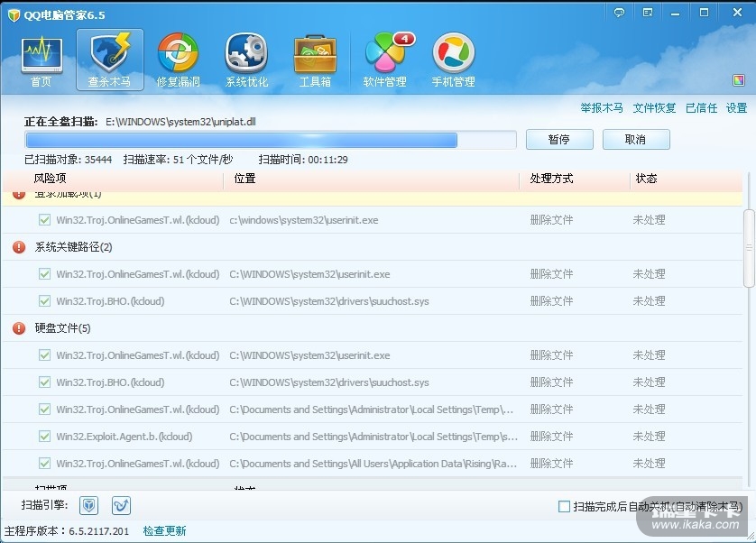Uncheck userinit.exe checkbox under 硬盘文件
Screen dimensions: 756x543
[x=44, y=355]
